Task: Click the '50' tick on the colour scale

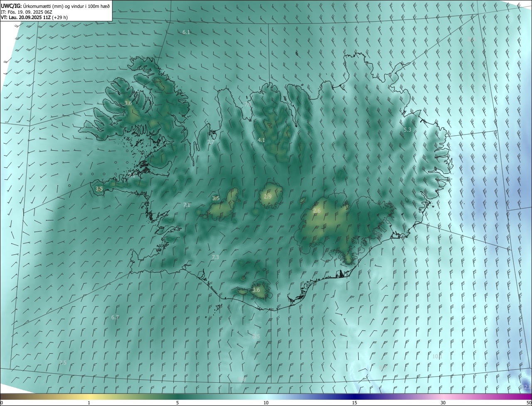Action: tap(529, 403)
